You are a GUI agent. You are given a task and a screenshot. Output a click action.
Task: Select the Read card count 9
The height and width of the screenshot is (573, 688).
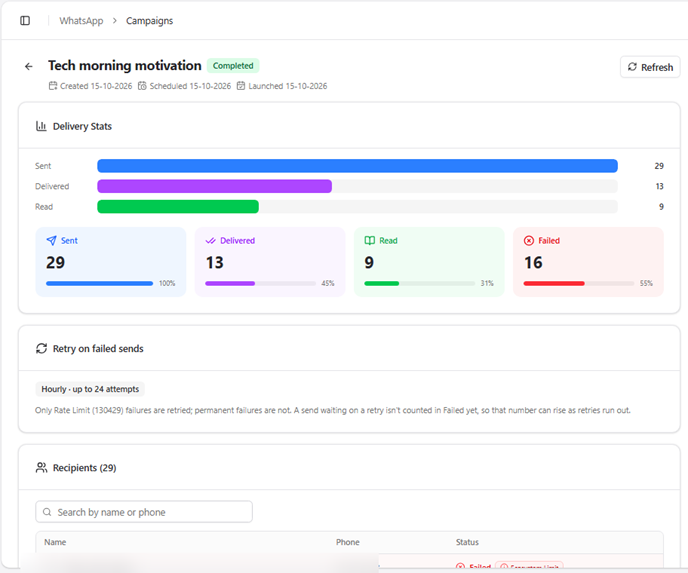pos(369,262)
